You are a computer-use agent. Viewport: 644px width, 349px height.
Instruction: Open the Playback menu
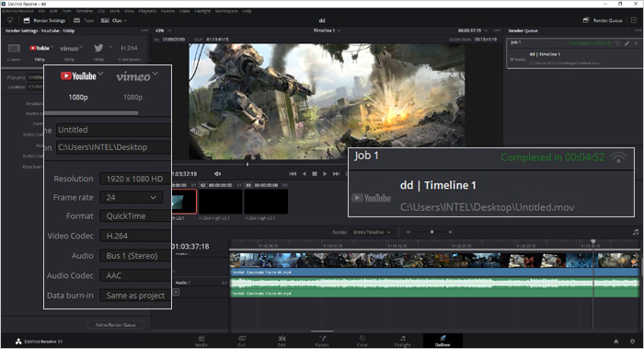point(147,11)
